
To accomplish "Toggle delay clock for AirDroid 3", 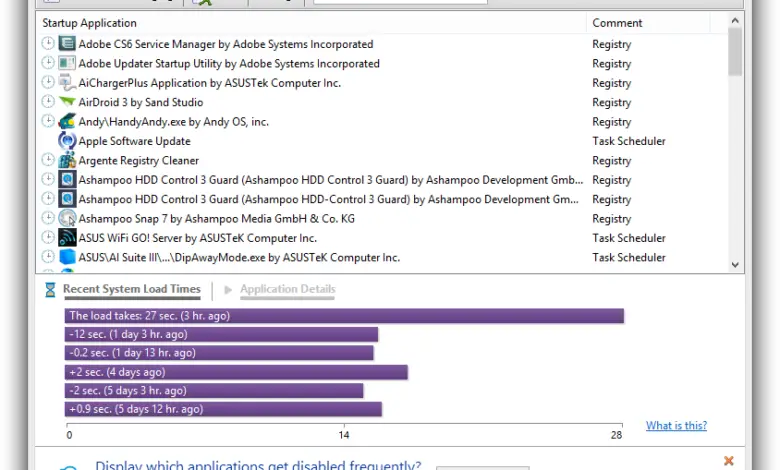I will [x=48, y=101].
